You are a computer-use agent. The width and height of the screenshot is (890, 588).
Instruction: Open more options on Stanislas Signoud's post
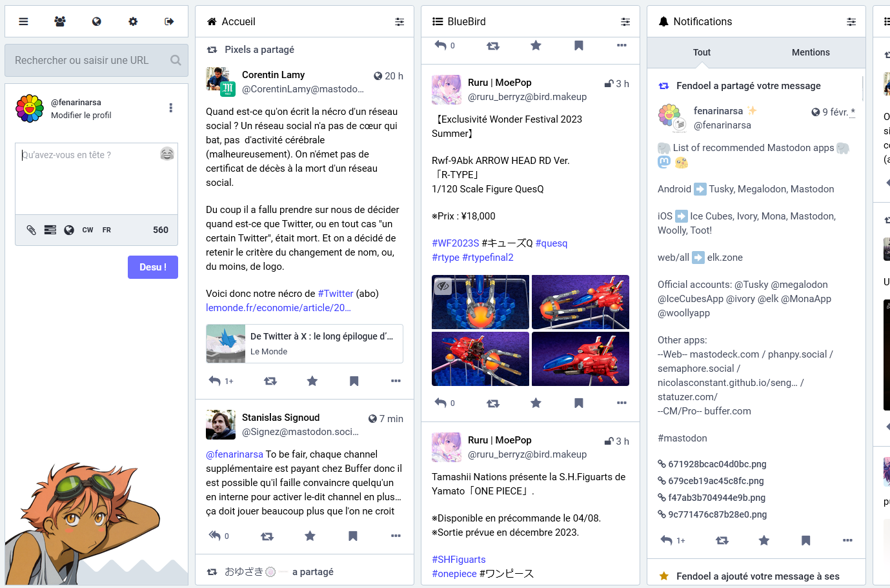(x=396, y=536)
